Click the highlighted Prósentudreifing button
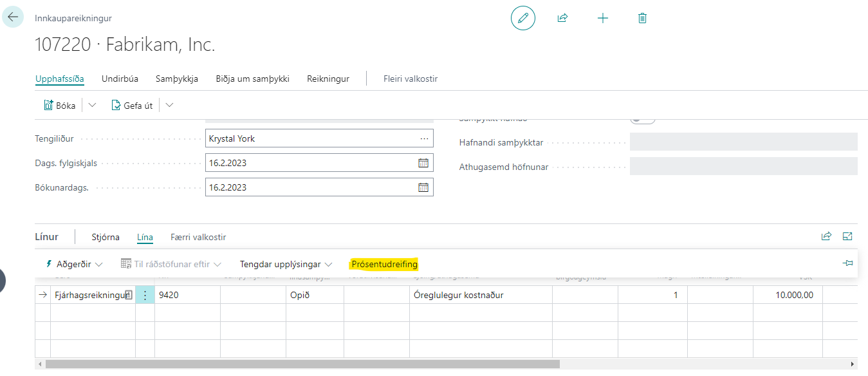Screen dimensions: 868x376 (x=384, y=264)
